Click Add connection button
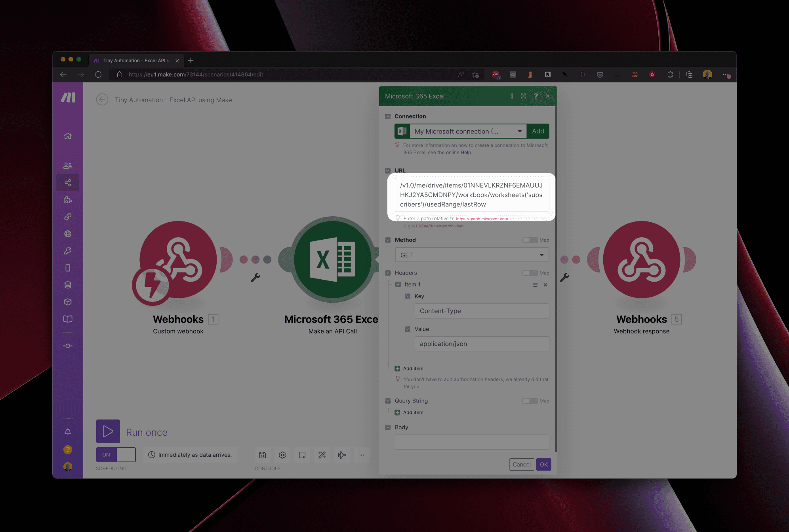 (x=538, y=131)
